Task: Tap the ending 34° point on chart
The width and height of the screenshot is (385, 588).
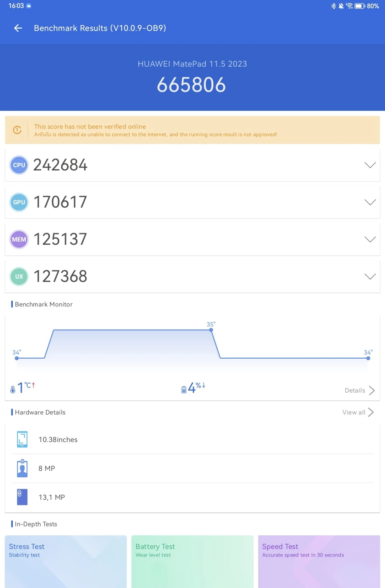Action: (368, 358)
